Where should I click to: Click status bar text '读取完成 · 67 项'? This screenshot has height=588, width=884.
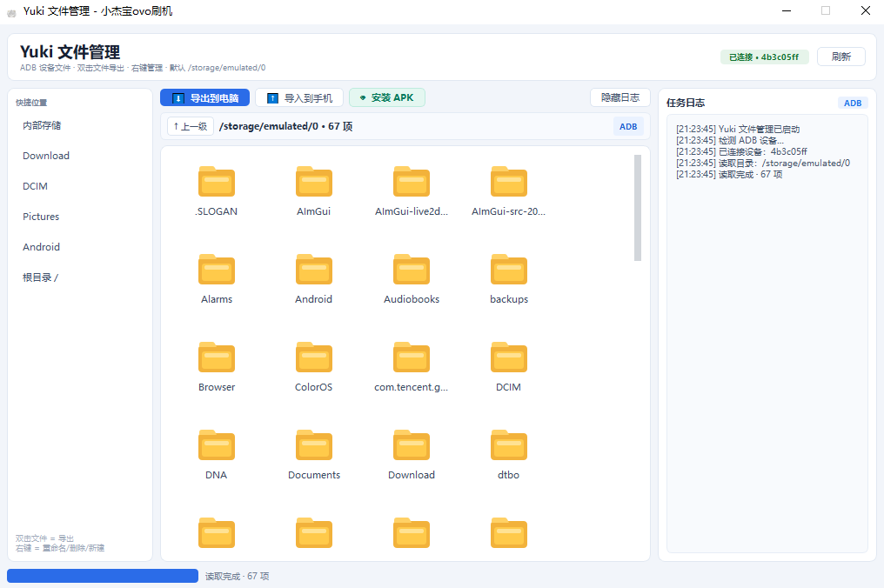pos(237,576)
